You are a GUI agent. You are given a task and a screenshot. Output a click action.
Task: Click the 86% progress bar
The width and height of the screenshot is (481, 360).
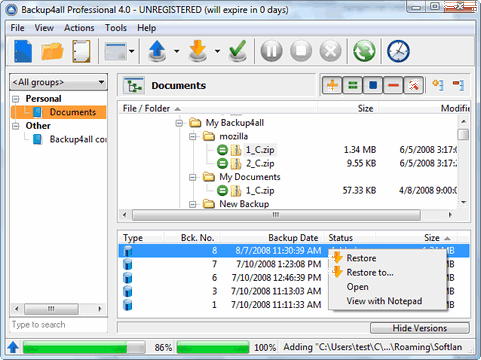(84, 348)
